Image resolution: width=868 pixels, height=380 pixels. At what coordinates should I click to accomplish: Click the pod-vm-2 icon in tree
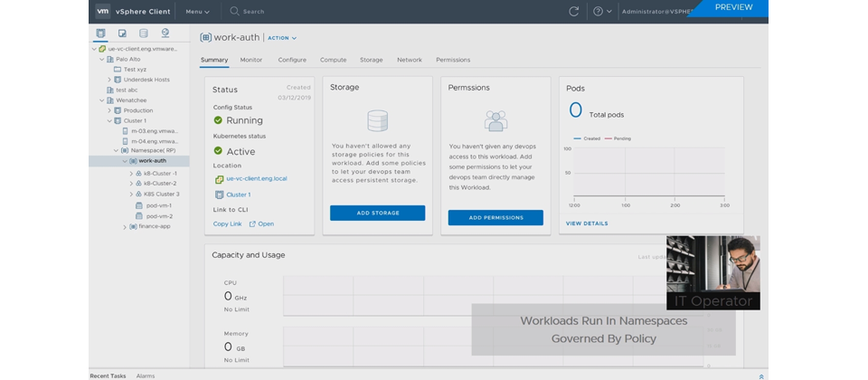click(139, 216)
